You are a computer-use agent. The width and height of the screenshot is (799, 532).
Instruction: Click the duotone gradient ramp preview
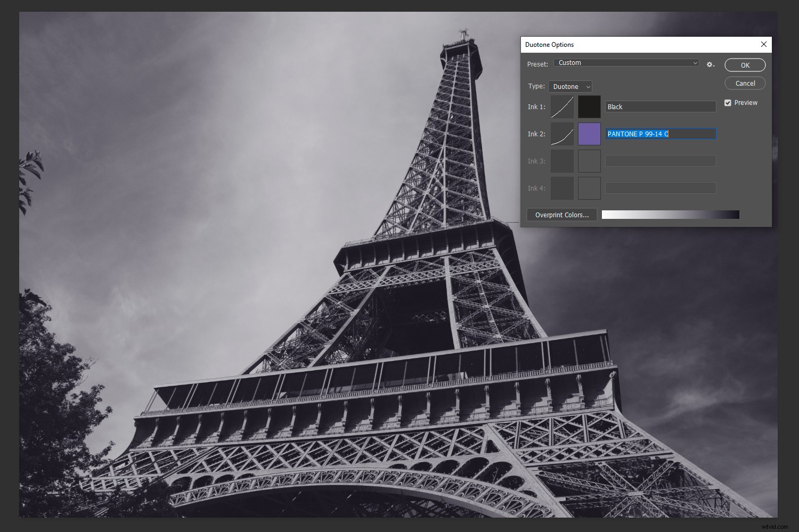(670, 214)
